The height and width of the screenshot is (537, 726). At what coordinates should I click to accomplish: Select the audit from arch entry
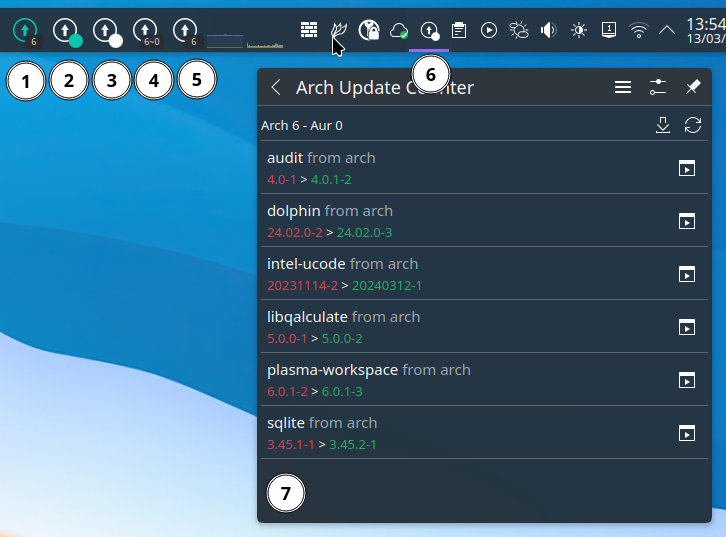(484, 168)
